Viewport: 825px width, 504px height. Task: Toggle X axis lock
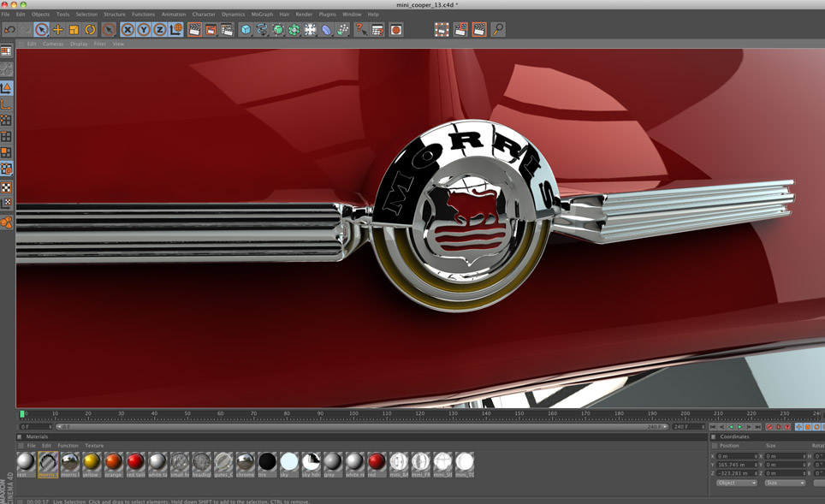click(128, 30)
